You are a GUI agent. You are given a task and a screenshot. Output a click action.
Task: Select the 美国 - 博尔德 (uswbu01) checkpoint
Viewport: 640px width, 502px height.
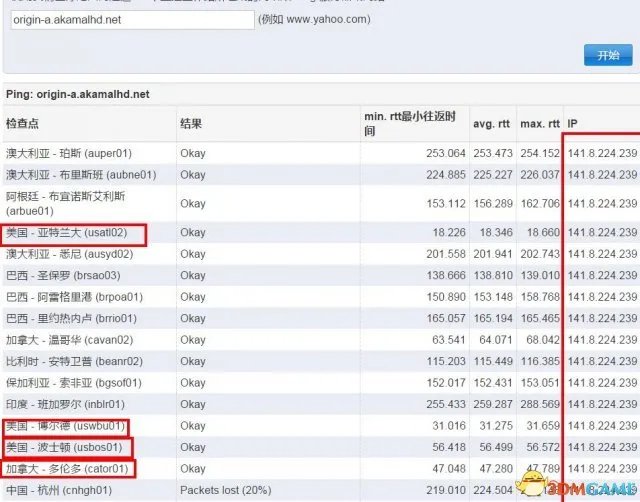[65, 428]
